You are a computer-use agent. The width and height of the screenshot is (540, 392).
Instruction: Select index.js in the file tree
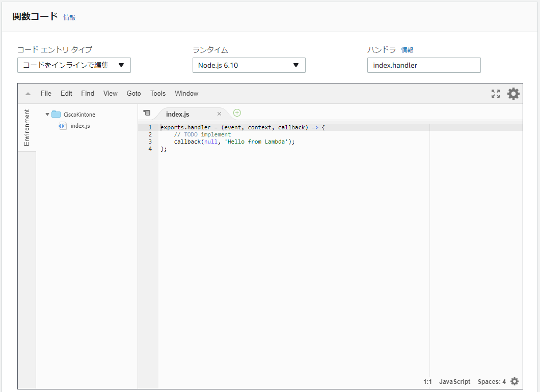(x=80, y=126)
